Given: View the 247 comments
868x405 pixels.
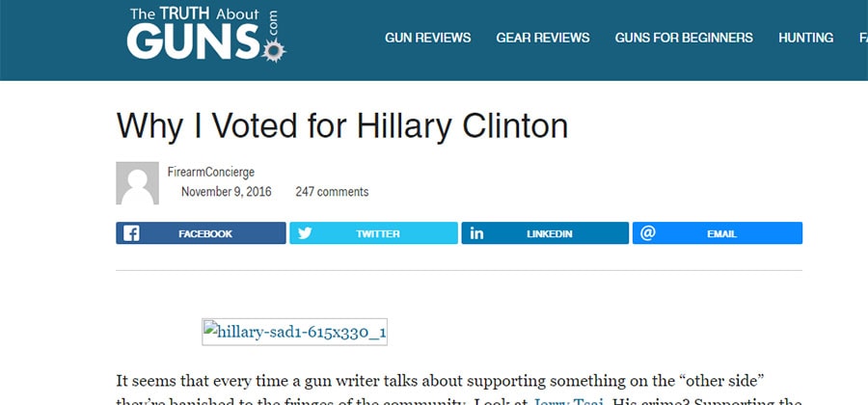Looking at the screenshot, I should pyautogui.click(x=332, y=192).
